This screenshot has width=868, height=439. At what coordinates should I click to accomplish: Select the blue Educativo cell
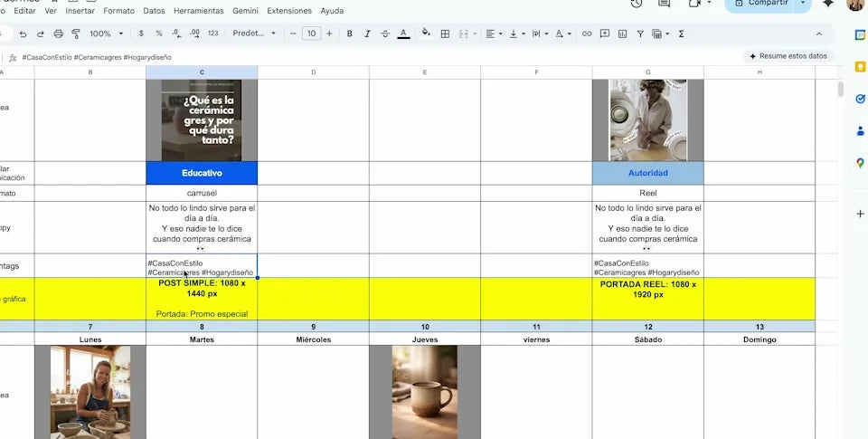(x=202, y=173)
